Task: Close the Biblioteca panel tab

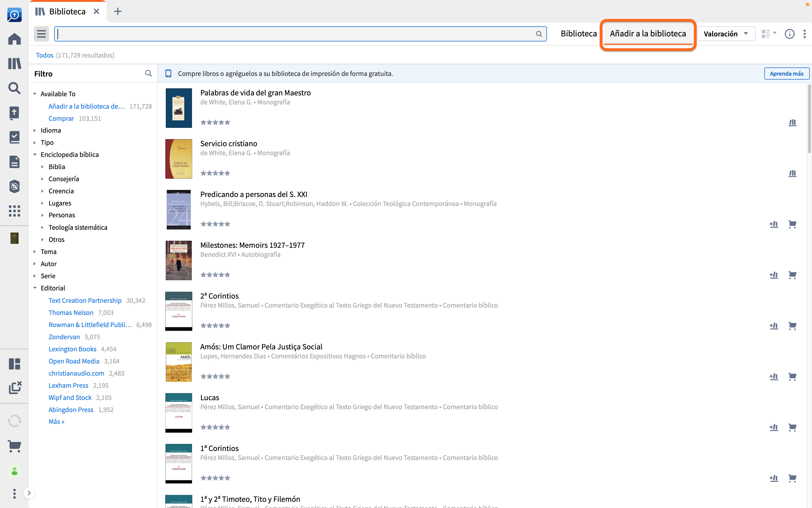Action: coord(96,11)
